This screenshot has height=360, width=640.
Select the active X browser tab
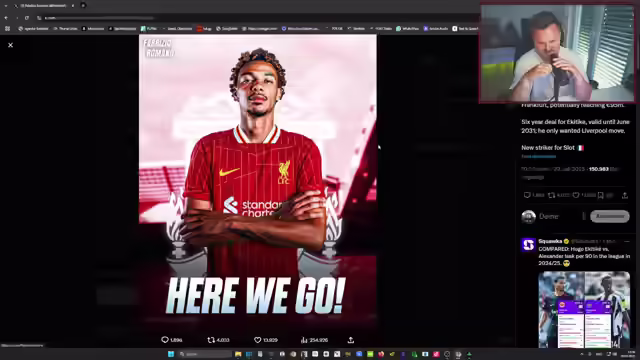pos(43,6)
